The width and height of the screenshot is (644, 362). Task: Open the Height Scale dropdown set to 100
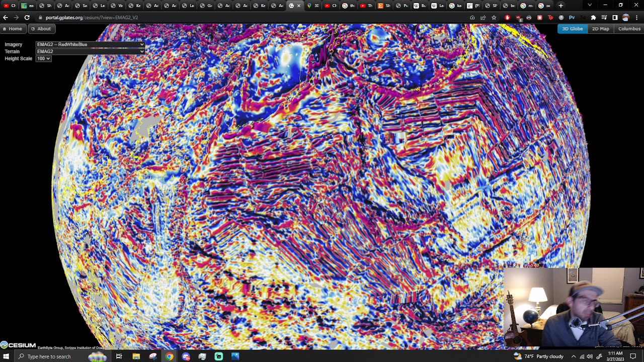coord(43,58)
